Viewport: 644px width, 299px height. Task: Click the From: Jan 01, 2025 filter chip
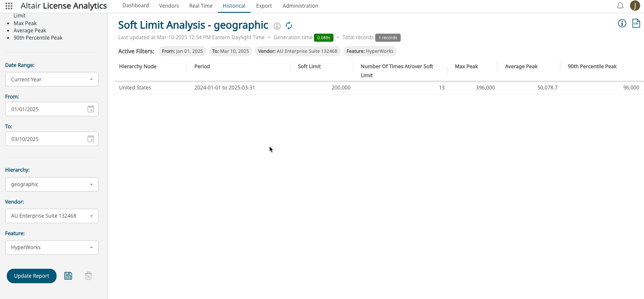point(182,51)
